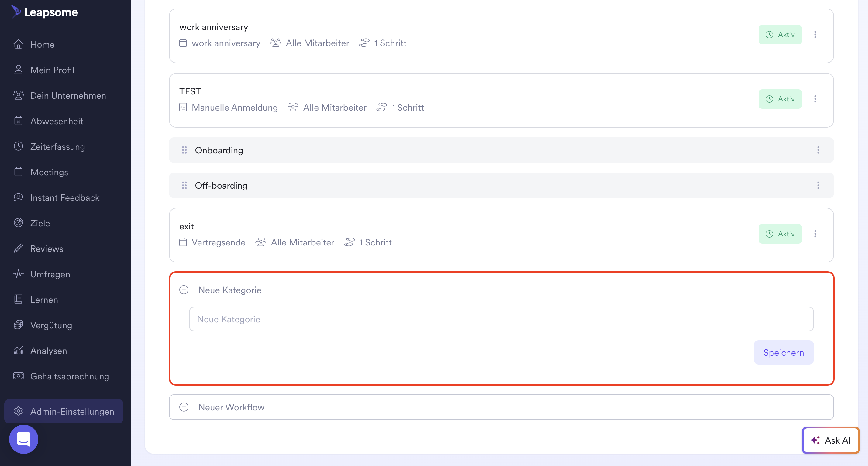Open the three-dot menu on Onboarding category
This screenshot has width=868, height=466.
click(818, 150)
